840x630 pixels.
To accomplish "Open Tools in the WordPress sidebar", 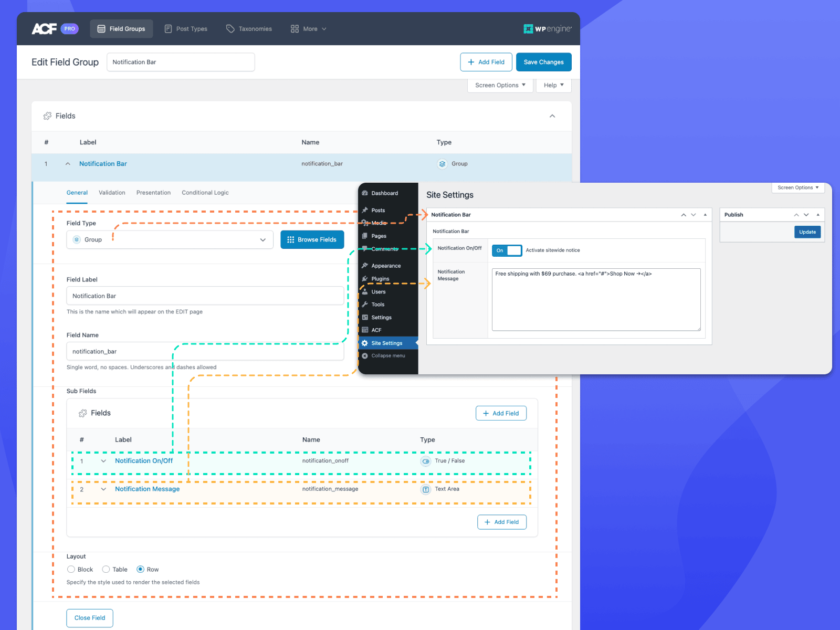I will pos(377,304).
